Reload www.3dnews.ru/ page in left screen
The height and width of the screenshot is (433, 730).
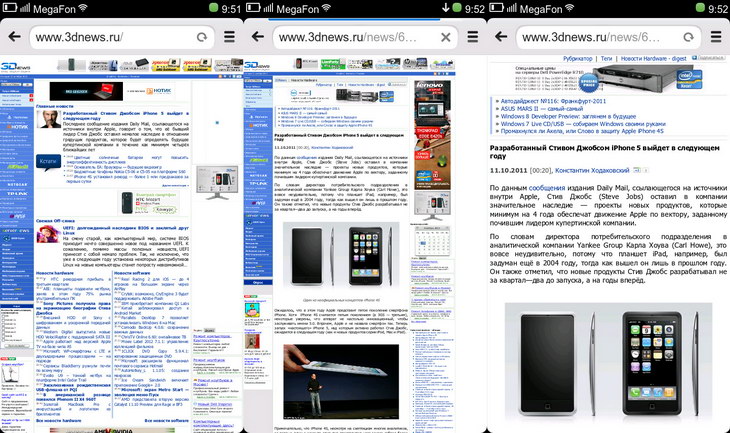(x=202, y=37)
